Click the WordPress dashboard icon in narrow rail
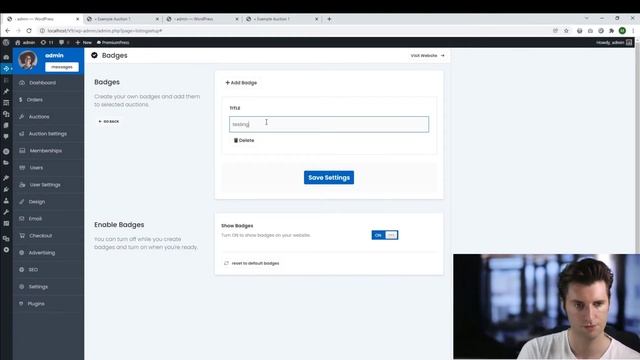This screenshot has width=640, height=360. tap(6, 57)
